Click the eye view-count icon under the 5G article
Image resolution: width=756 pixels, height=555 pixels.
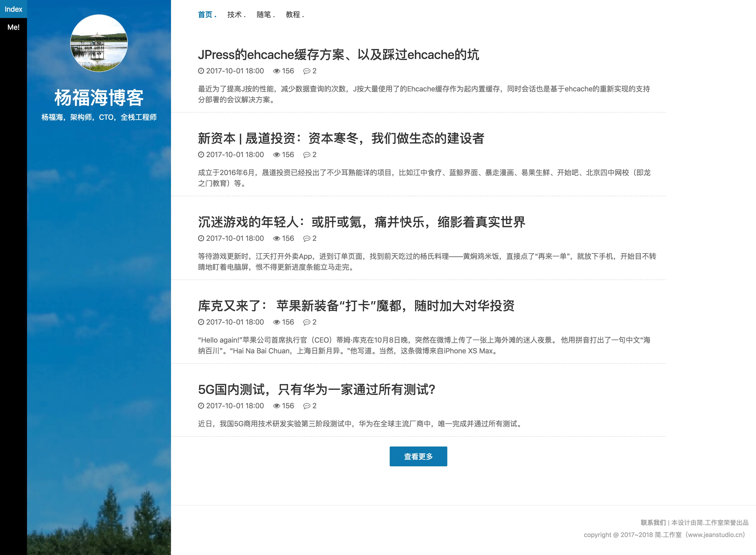(x=276, y=406)
